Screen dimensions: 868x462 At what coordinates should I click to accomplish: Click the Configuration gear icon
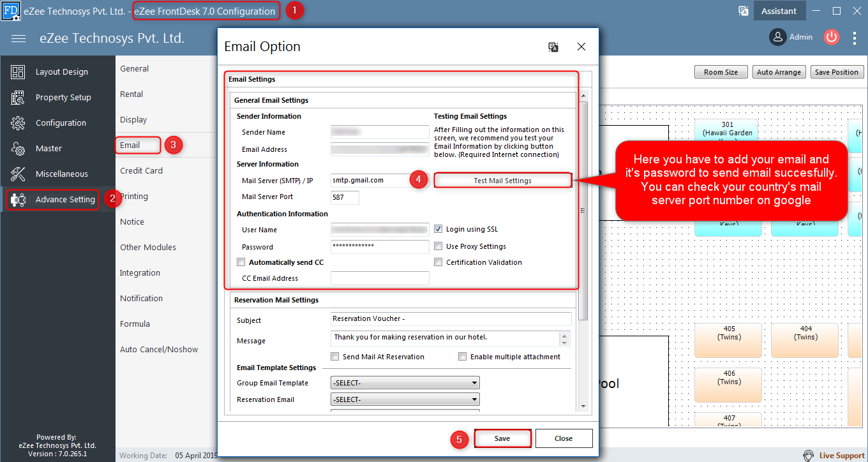click(18, 123)
